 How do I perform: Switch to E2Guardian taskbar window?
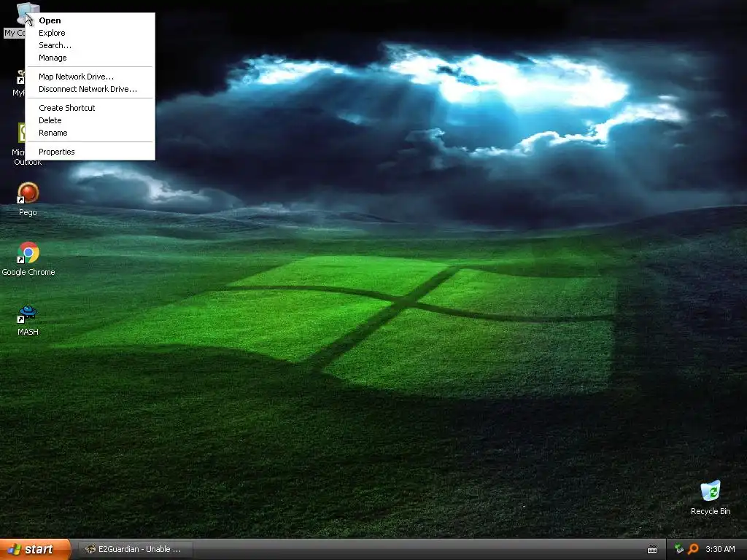point(135,550)
